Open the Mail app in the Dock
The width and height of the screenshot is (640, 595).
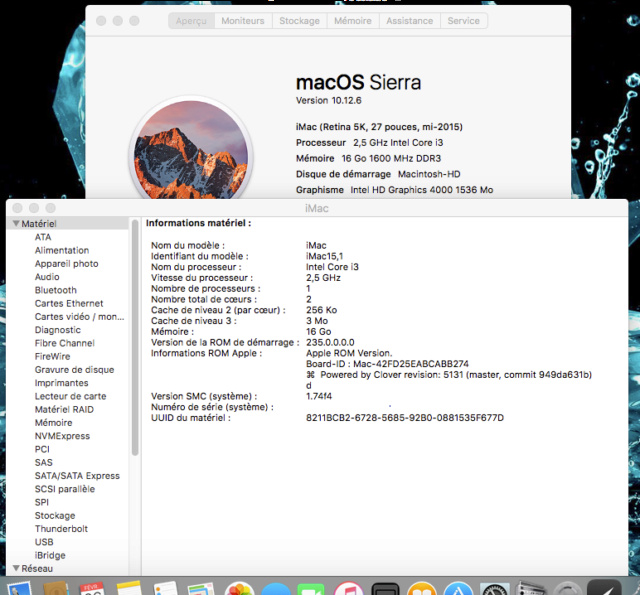coord(19,589)
